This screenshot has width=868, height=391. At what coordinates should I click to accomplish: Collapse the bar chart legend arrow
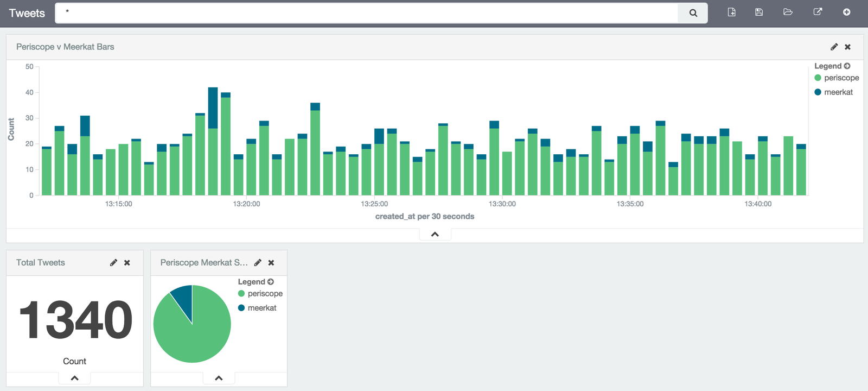pyautogui.click(x=847, y=66)
